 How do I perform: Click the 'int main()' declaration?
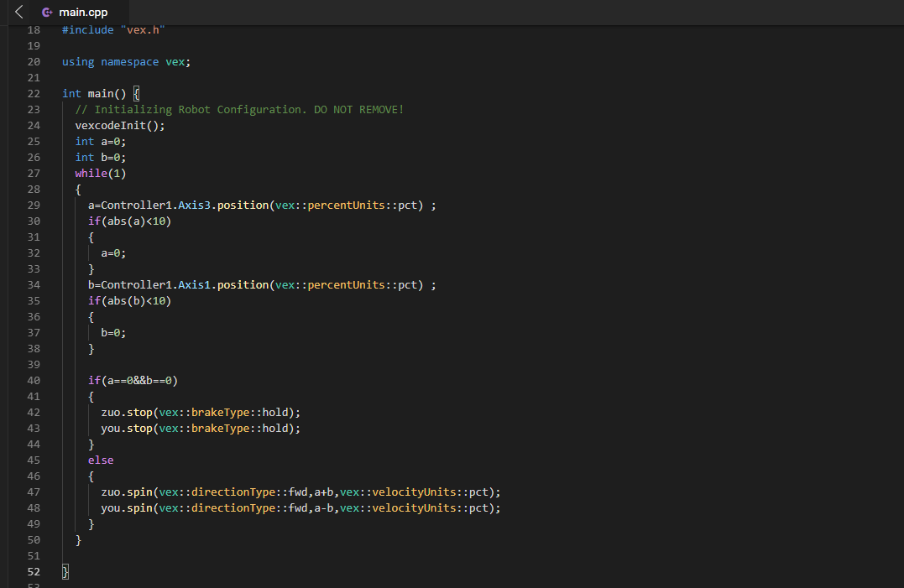click(94, 93)
